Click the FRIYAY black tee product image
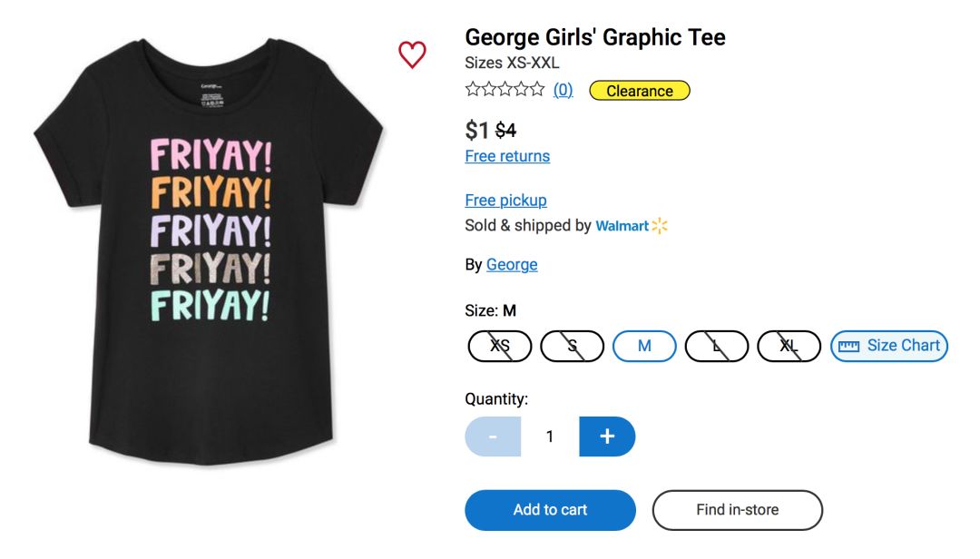The height and width of the screenshot is (559, 980). tap(209, 263)
